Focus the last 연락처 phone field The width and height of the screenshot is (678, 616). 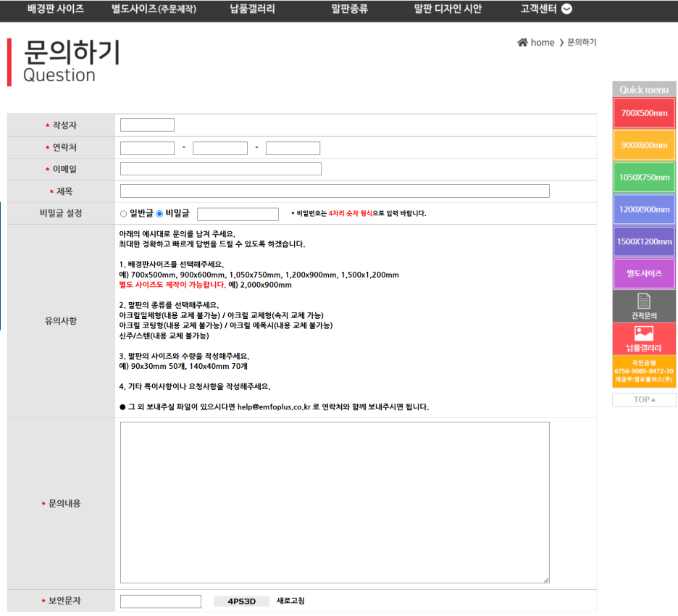293,148
